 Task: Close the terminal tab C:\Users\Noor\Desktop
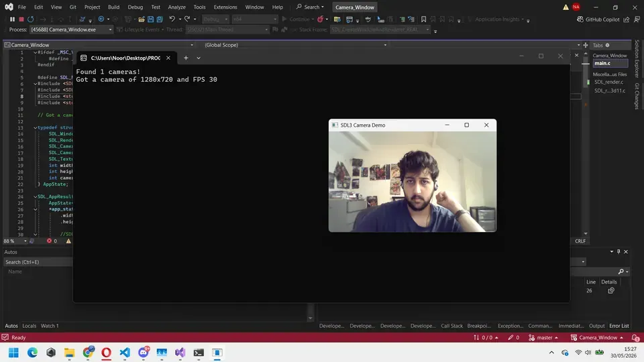click(x=168, y=58)
